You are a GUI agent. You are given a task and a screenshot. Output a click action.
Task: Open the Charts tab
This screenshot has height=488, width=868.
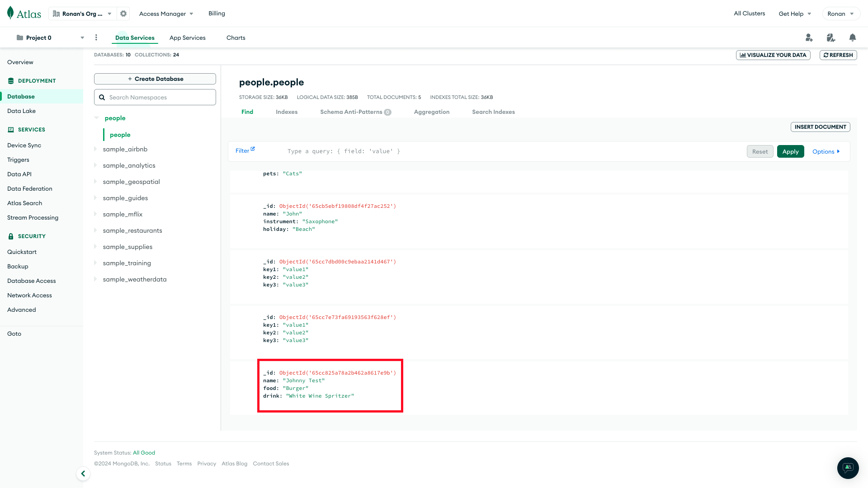(236, 38)
